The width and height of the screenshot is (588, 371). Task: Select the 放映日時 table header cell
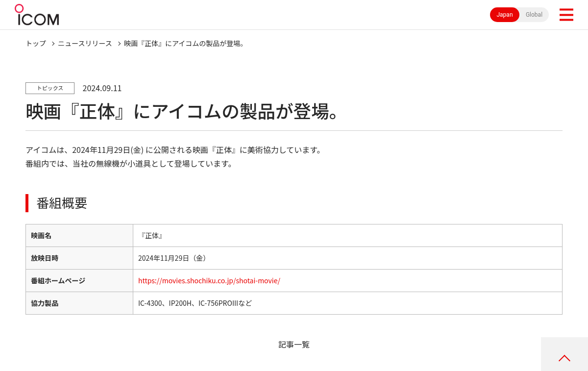point(79,258)
